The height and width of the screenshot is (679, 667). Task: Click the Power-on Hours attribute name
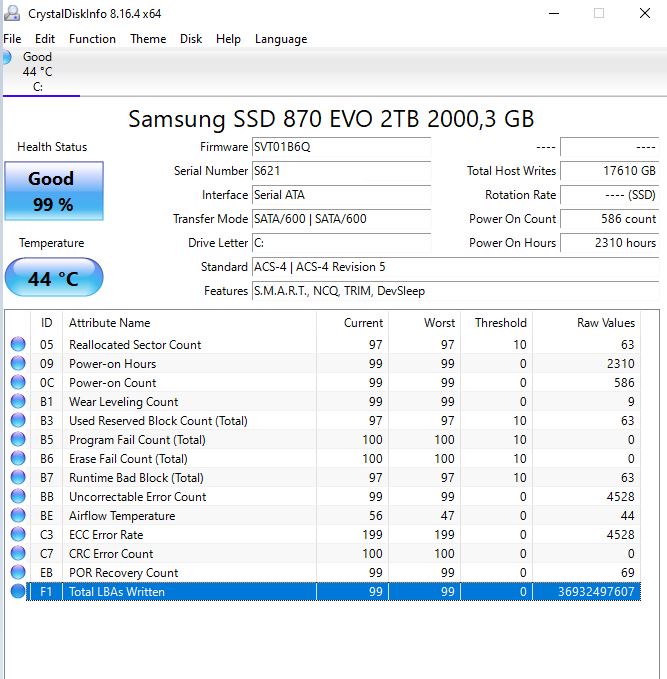click(x=113, y=364)
